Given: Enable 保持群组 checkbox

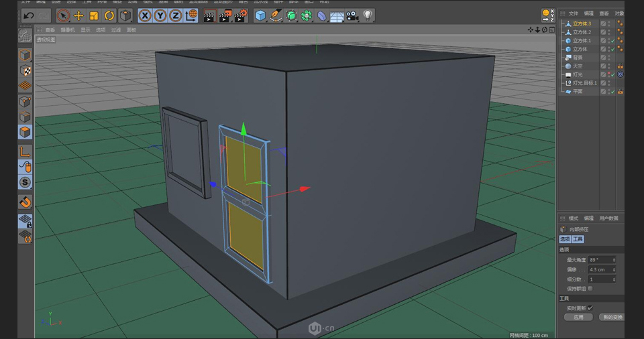Looking at the screenshot, I should point(590,289).
